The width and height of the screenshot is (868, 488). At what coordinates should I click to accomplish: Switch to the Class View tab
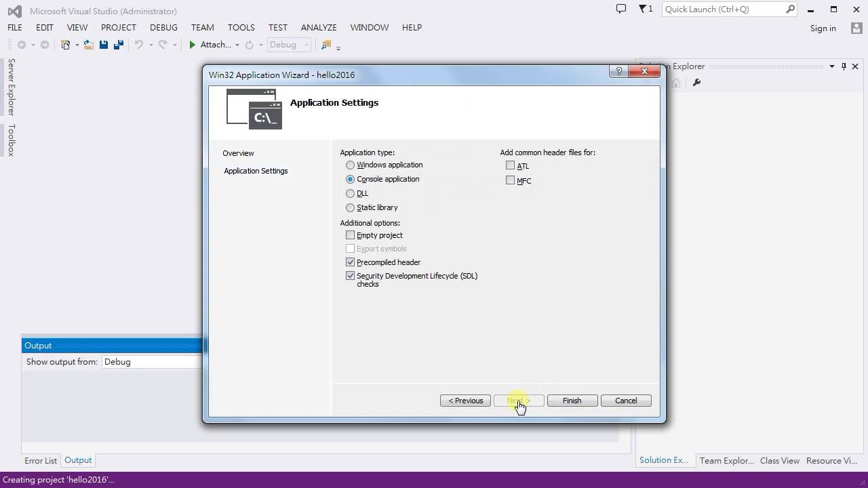pyautogui.click(x=780, y=460)
